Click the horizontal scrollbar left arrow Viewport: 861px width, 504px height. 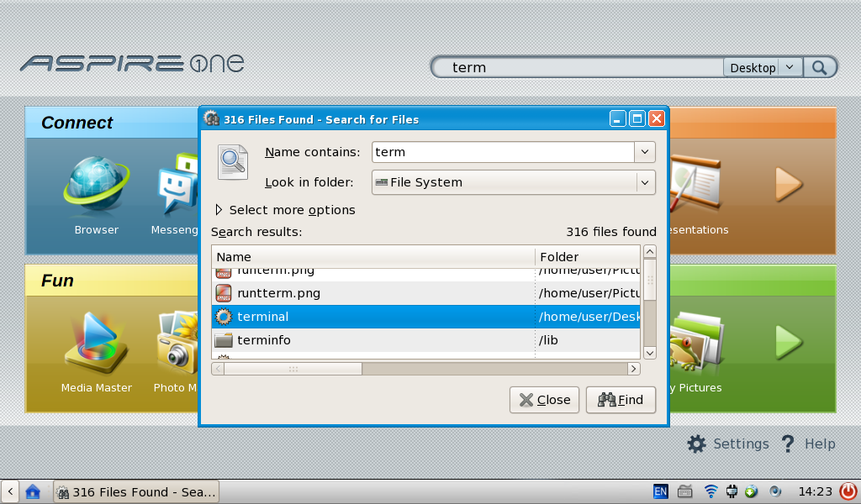pos(218,369)
